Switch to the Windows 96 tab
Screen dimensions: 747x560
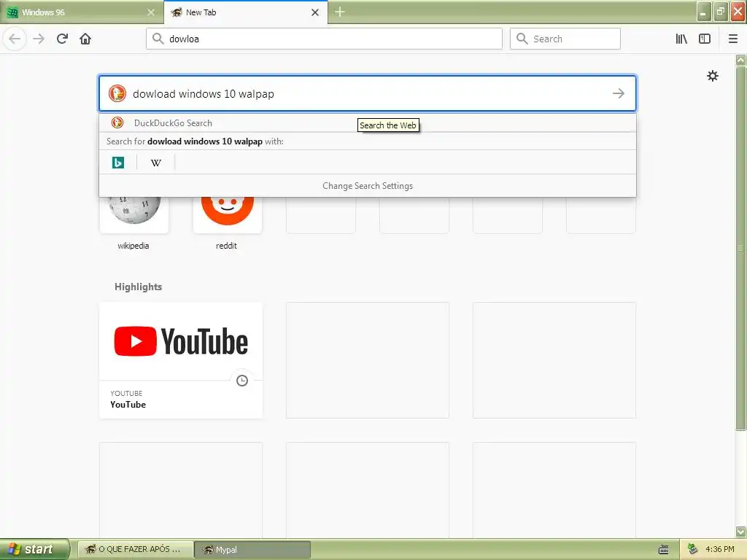81,12
